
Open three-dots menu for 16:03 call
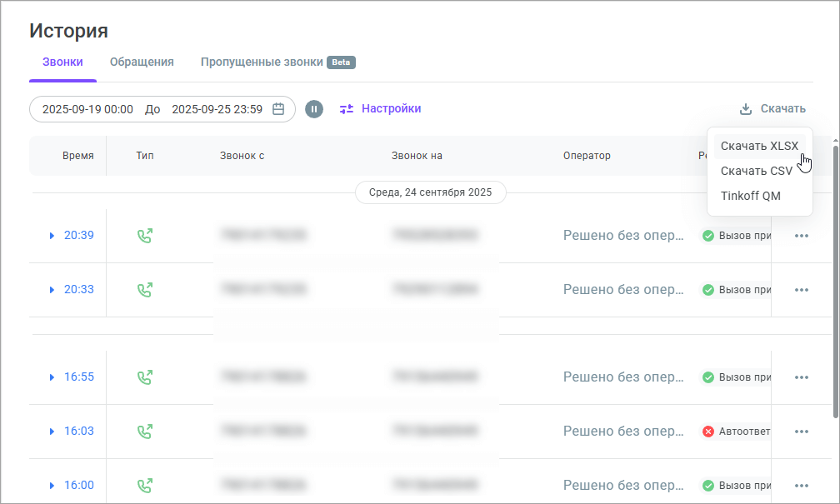tap(802, 432)
